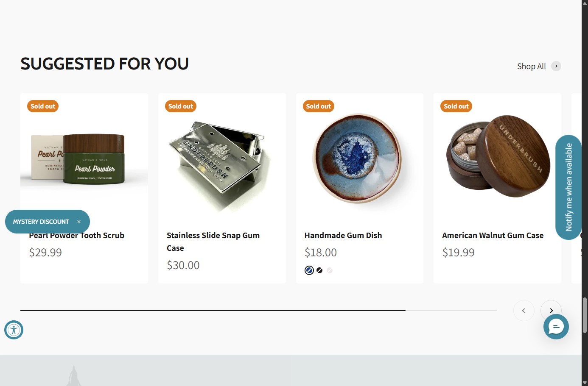
Task: Select the white color swatch
Action: 330,270
